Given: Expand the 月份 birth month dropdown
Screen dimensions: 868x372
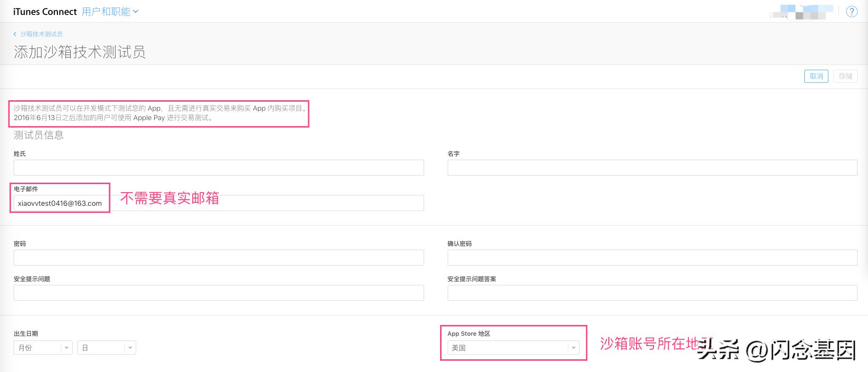Looking at the screenshot, I should pyautogui.click(x=43, y=348).
